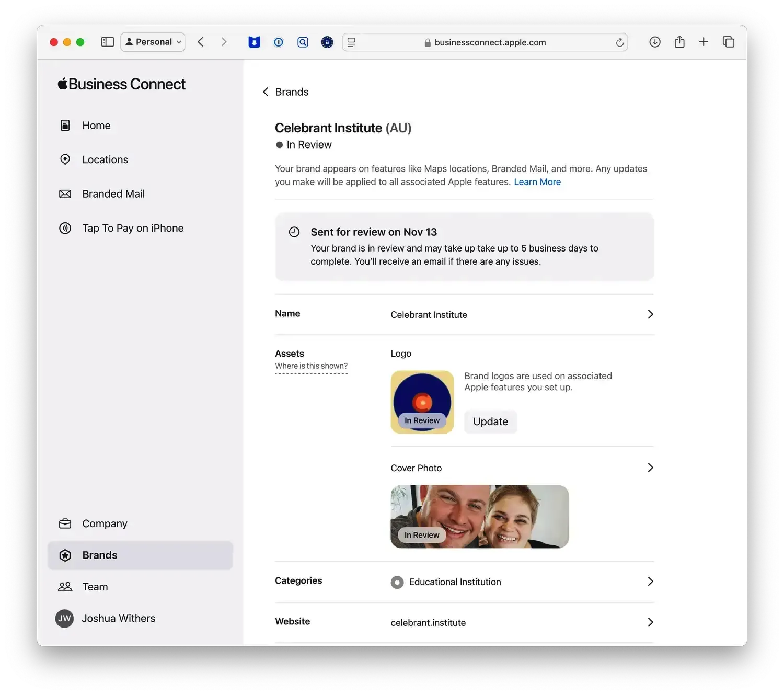784x695 pixels.
Task: Click the Bitwarden shield extension icon
Action: pos(254,42)
